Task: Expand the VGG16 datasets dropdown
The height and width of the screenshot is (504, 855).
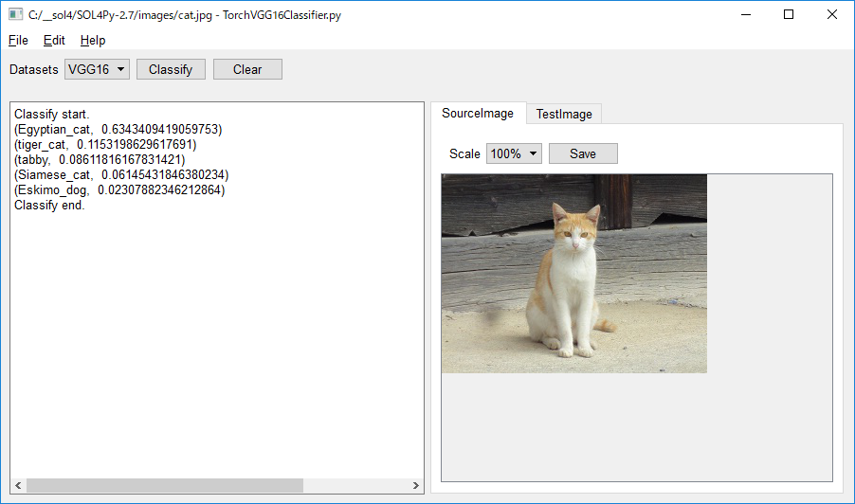Action: 97,69
